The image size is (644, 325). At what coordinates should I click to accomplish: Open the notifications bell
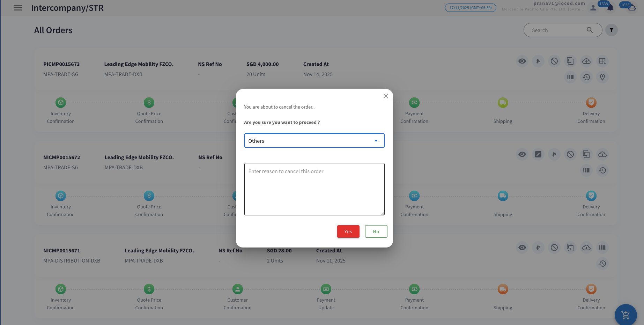[610, 8]
